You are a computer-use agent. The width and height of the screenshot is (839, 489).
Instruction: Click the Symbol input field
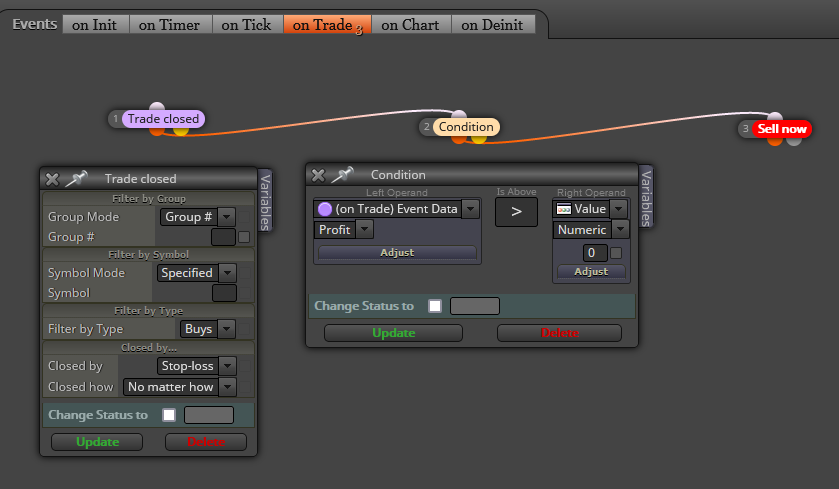[224, 293]
